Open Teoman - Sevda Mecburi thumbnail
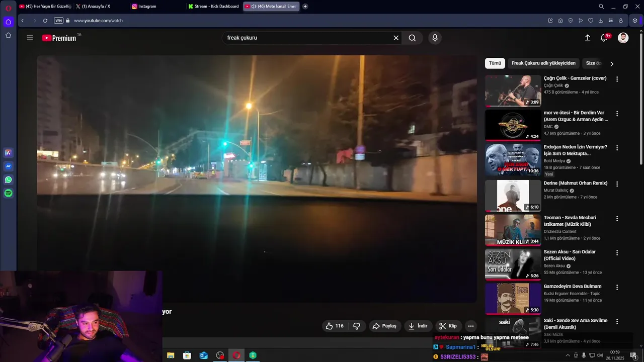 click(513, 230)
